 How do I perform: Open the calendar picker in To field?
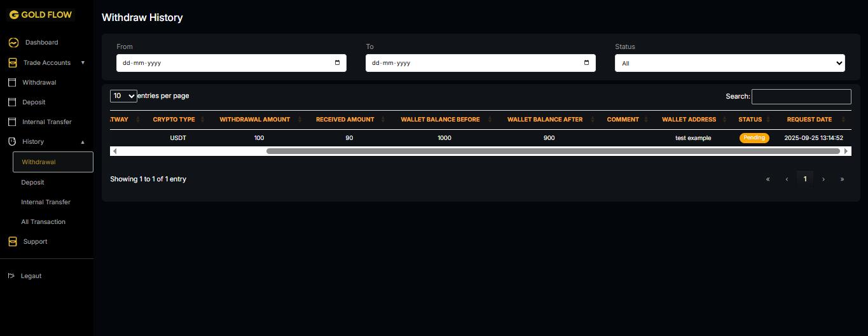[x=586, y=62]
